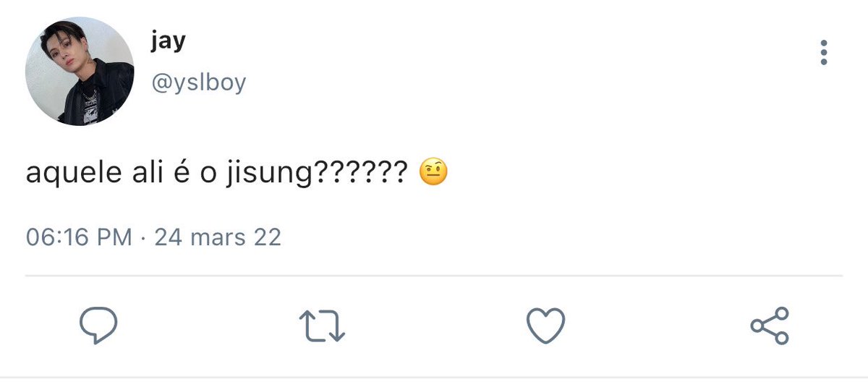Open the share sheet for this tweet
The image size is (868, 390).
click(x=770, y=326)
